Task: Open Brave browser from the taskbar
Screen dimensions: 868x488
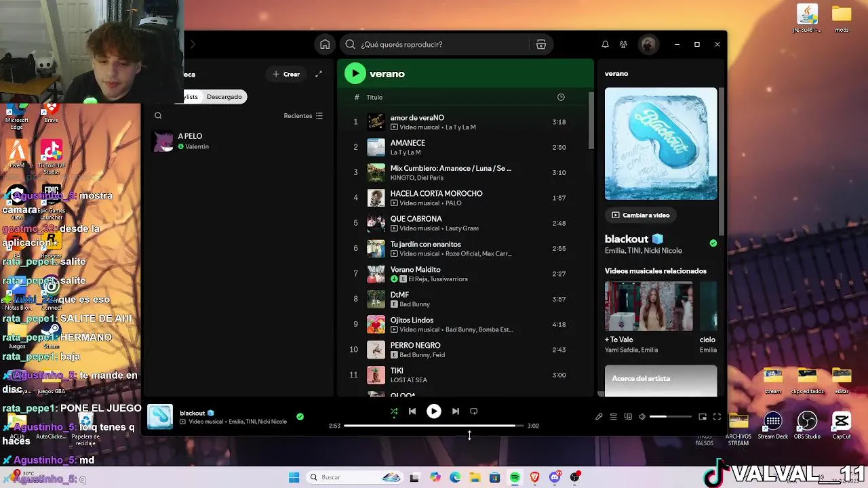Action: click(535, 477)
